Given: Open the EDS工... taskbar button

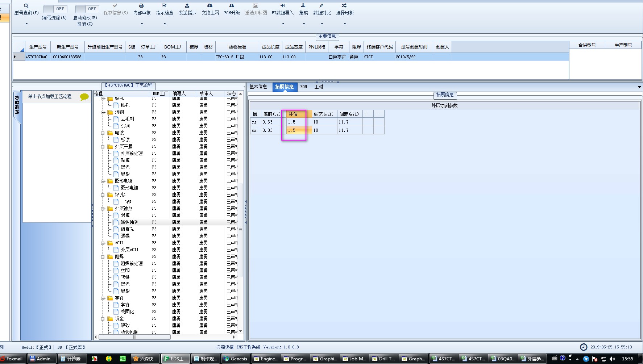Looking at the screenshot, I should 175,359.
